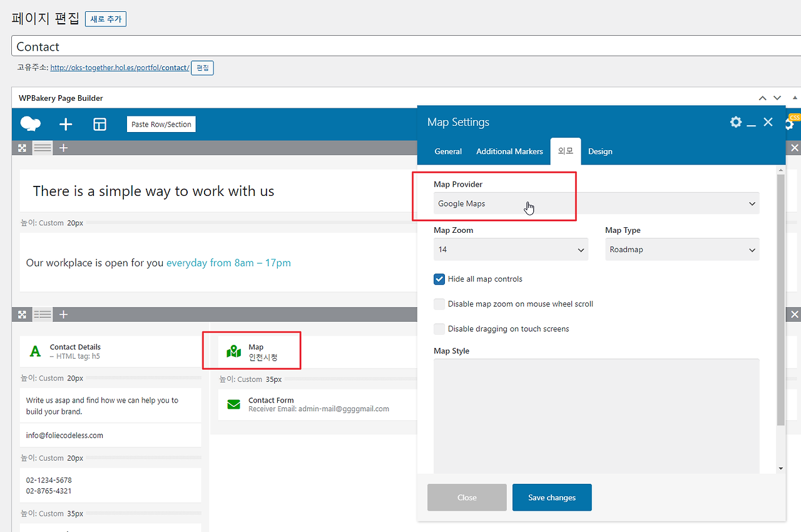Switch to the Design tab
Image resolution: width=801 pixels, height=532 pixels.
(600, 151)
